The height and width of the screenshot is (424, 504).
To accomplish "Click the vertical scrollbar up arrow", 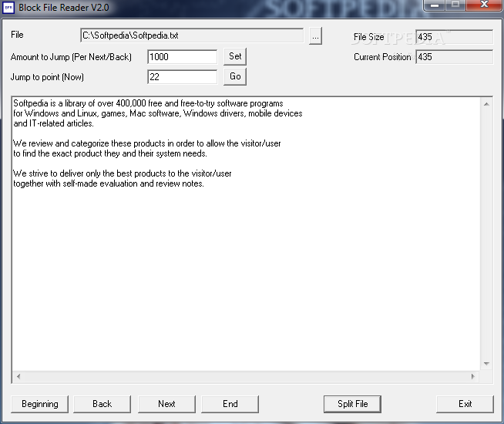I will coord(486,104).
